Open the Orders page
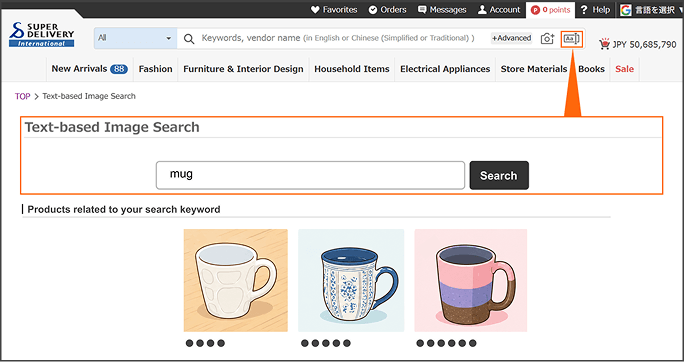684x362 pixels. 387,10
